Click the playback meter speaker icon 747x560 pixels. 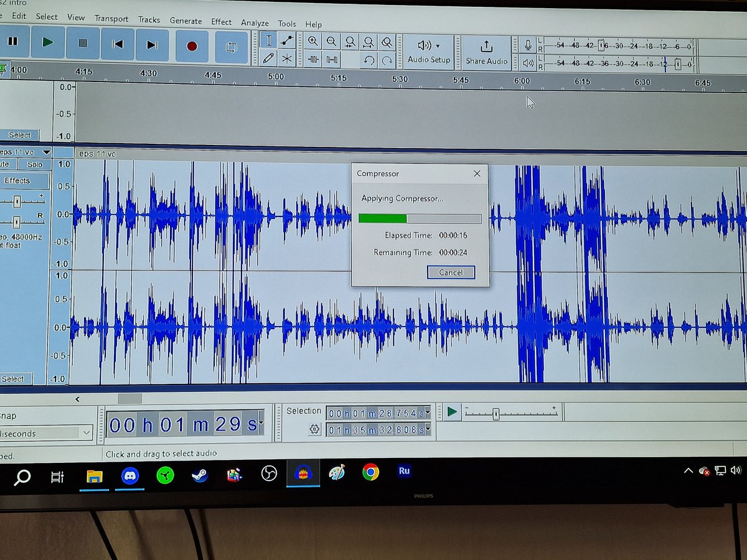[529, 62]
